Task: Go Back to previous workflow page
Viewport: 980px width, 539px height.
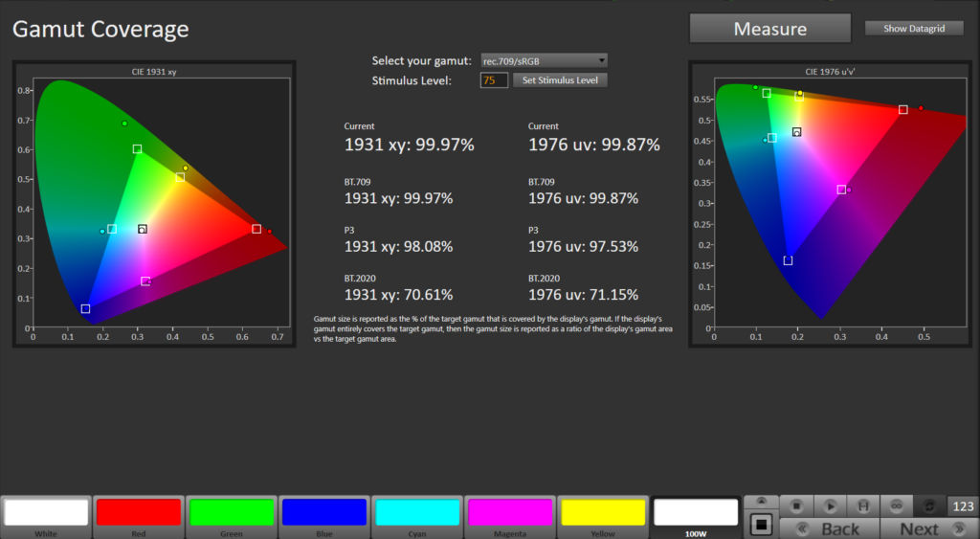Action: (830, 529)
